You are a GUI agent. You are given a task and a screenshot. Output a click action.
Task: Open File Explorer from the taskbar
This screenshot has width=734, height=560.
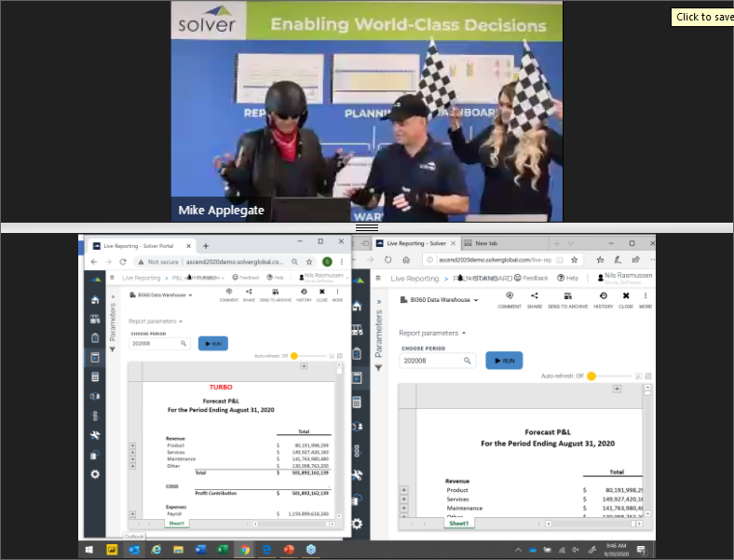coord(178,550)
